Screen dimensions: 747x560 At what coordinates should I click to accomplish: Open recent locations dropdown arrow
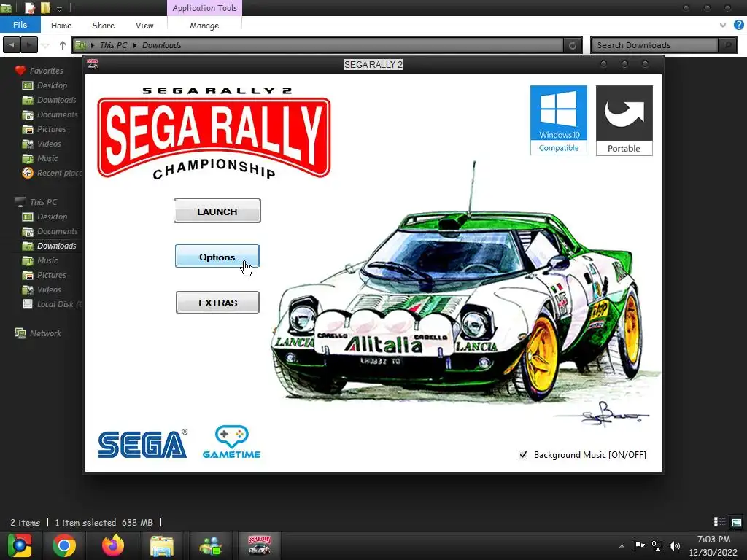click(46, 45)
